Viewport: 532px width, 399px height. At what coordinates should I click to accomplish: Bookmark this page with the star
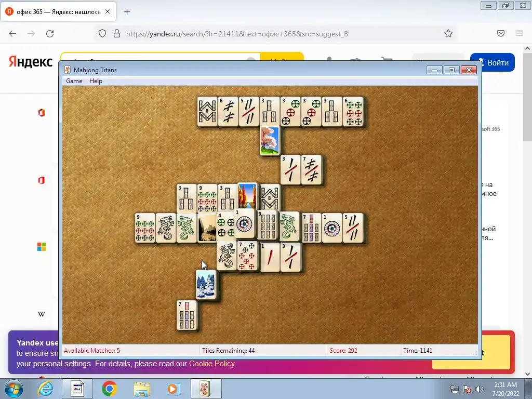tap(448, 34)
